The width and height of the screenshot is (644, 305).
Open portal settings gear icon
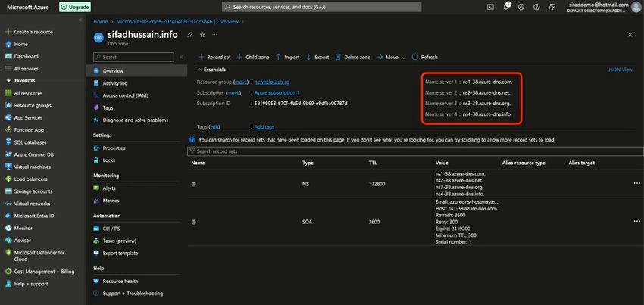(521, 7)
